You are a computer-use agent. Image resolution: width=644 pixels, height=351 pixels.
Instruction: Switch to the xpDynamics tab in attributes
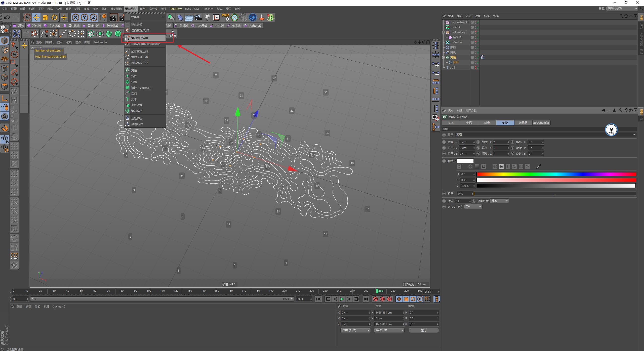541,123
